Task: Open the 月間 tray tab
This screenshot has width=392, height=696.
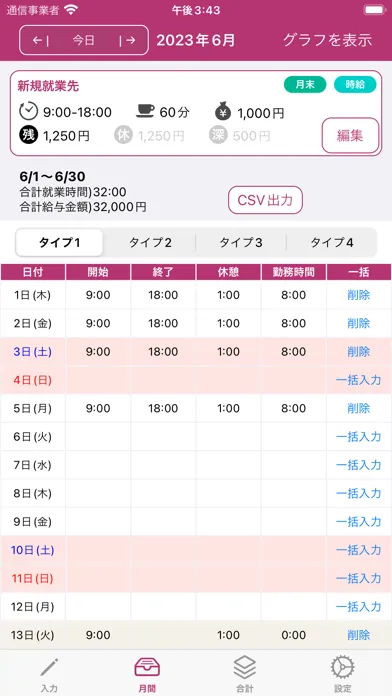Action: point(147,675)
